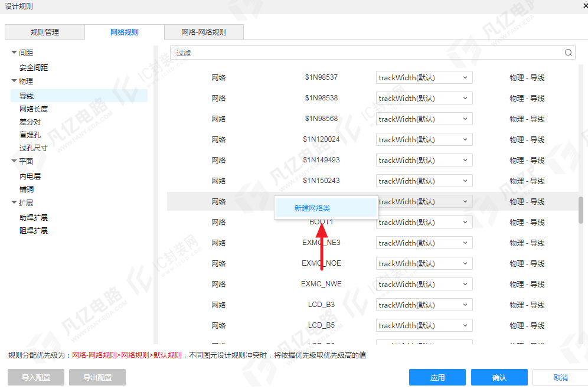Screen dimensions: 588x392
Task: Open trackWidth dropdown for $1N150243
Action: pos(424,181)
